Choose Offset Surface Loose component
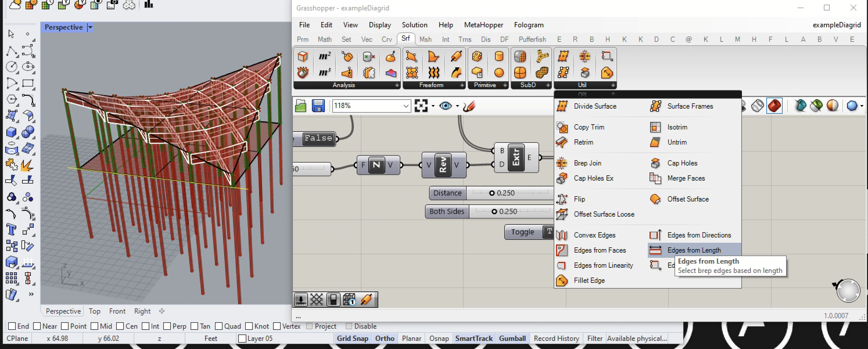The height and width of the screenshot is (349, 868). [x=596, y=214]
